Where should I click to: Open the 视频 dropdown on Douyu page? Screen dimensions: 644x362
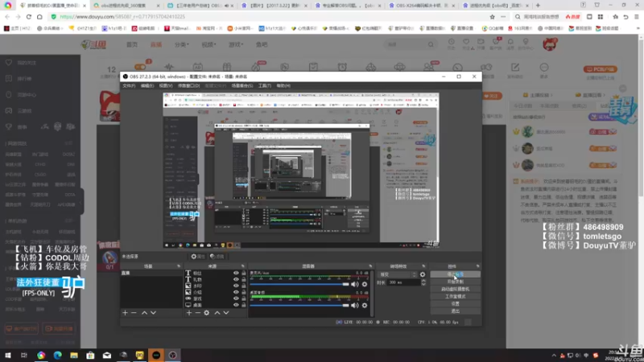click(208, 44)
